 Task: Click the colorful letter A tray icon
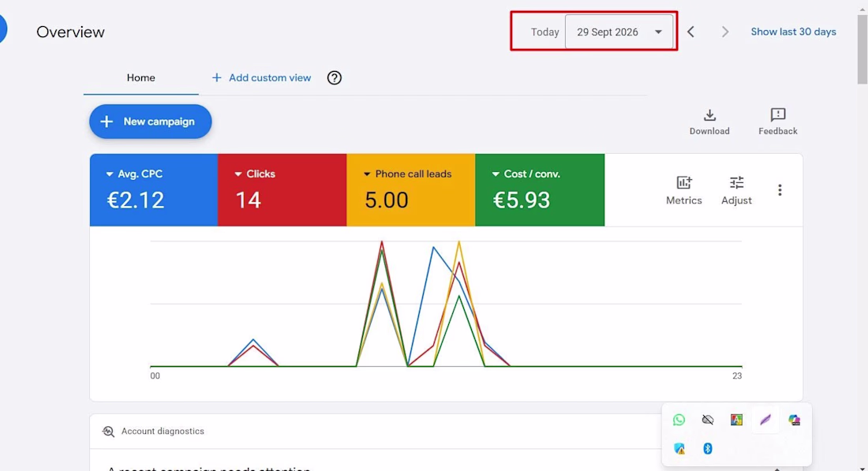(x=736, y=420)
